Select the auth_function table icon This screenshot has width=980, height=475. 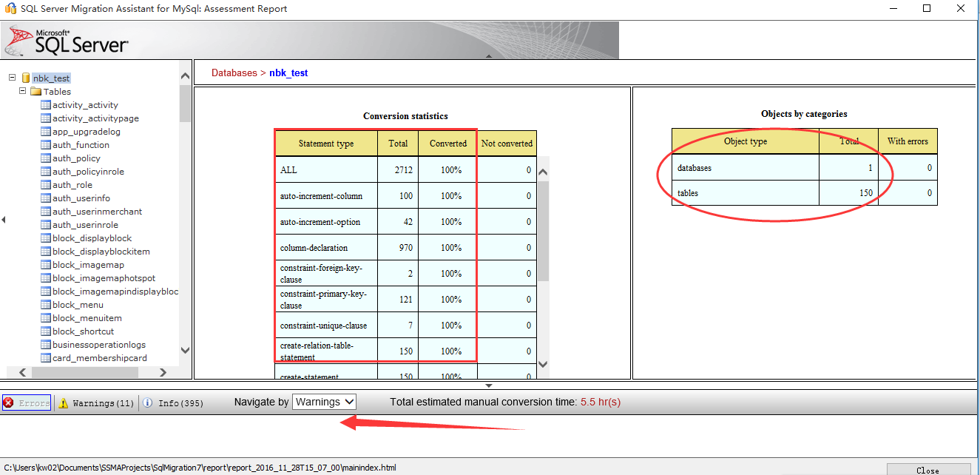(46, 144)
